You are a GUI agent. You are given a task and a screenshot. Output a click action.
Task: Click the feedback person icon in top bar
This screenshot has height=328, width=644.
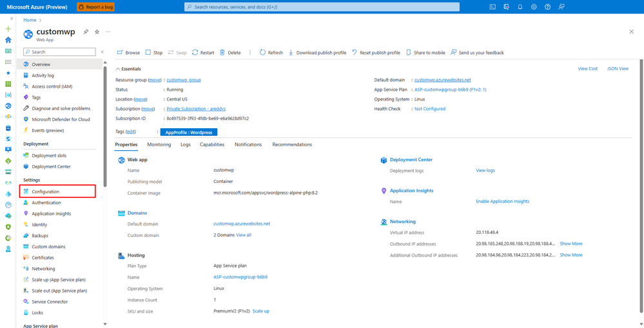(x=561, y=7)
